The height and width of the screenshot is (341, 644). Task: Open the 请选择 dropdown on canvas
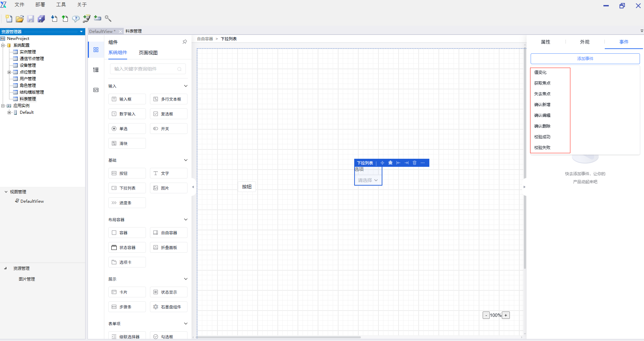368,180
